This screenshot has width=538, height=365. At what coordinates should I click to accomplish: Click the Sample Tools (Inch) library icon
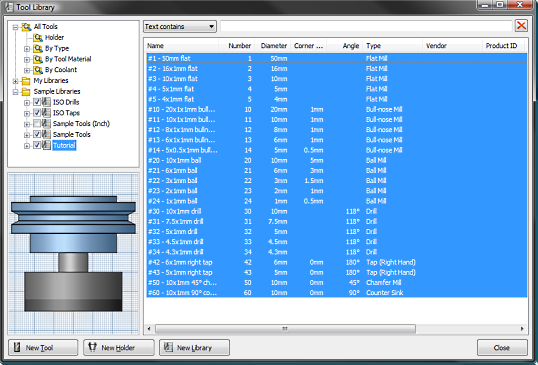click(46, 123)
